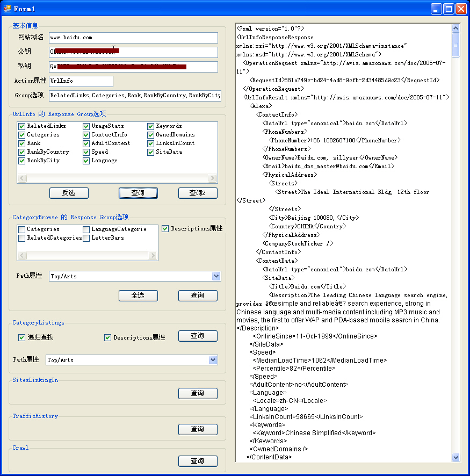Image resolution: width=470 pixels, height=476 pixels.
Task: Click the 全选 button
Action: 138,295
